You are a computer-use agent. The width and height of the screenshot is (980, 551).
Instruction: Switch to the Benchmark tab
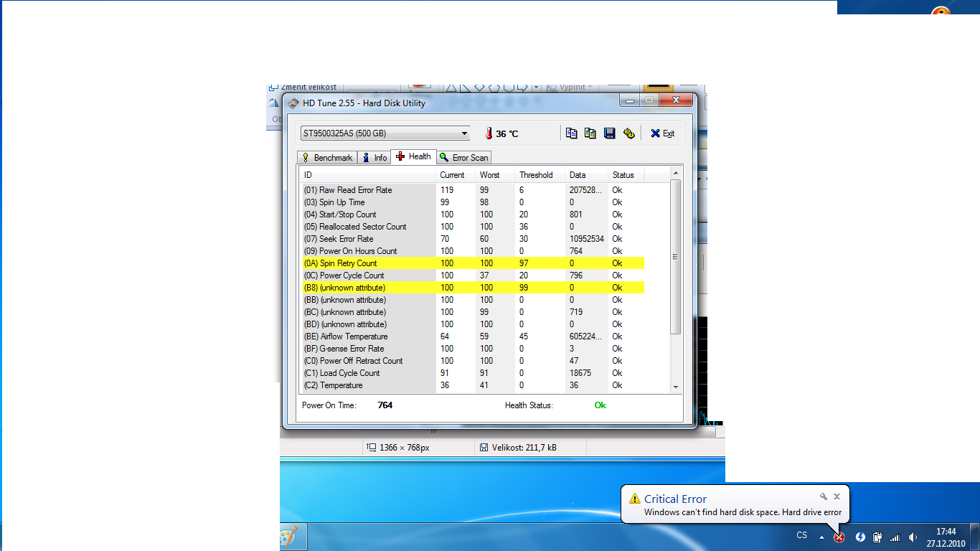[327, 157]
